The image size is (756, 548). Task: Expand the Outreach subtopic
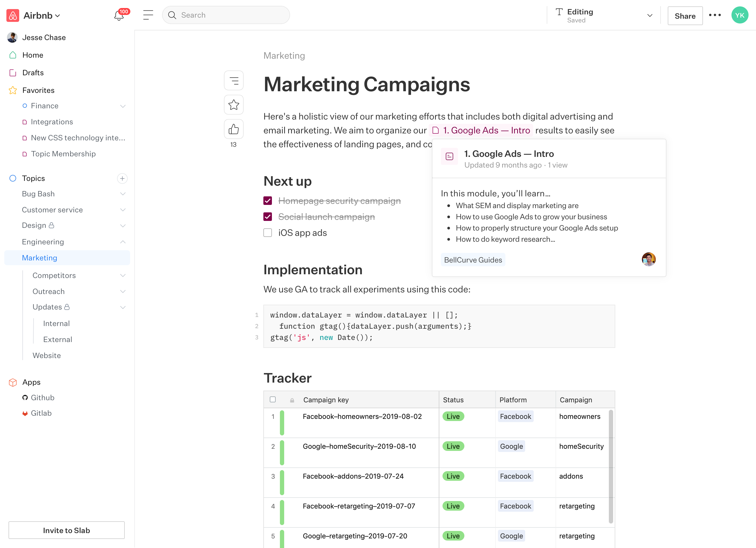123,292
